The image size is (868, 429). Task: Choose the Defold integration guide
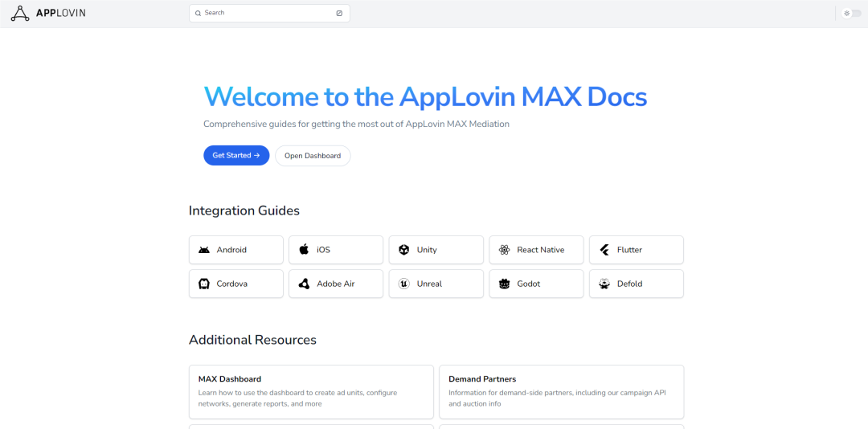coord(636,284)
